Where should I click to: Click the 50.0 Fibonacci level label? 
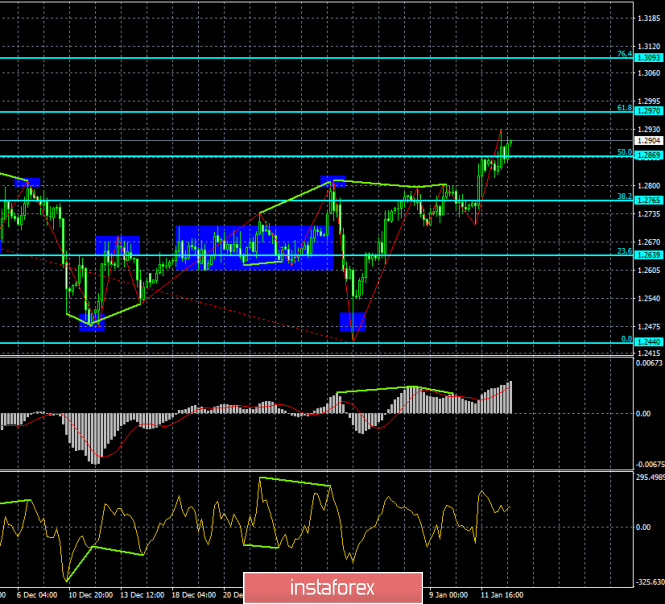[622, 152]
